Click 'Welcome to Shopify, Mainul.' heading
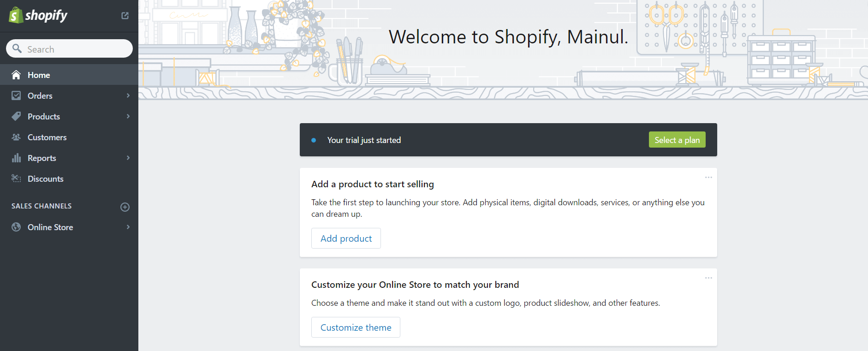Viewport: 868px width, 351px height. pos(508,36)
